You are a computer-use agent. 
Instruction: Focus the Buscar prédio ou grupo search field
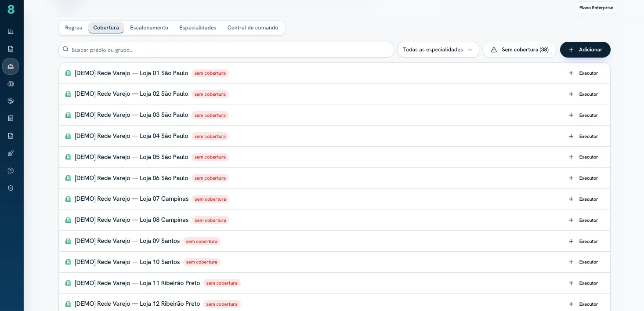coord(226,50)
